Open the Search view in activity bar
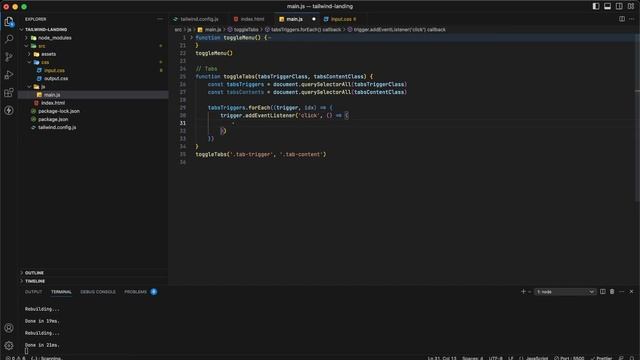640x360 pixels. pyautogui.click(x=9, y=39)
